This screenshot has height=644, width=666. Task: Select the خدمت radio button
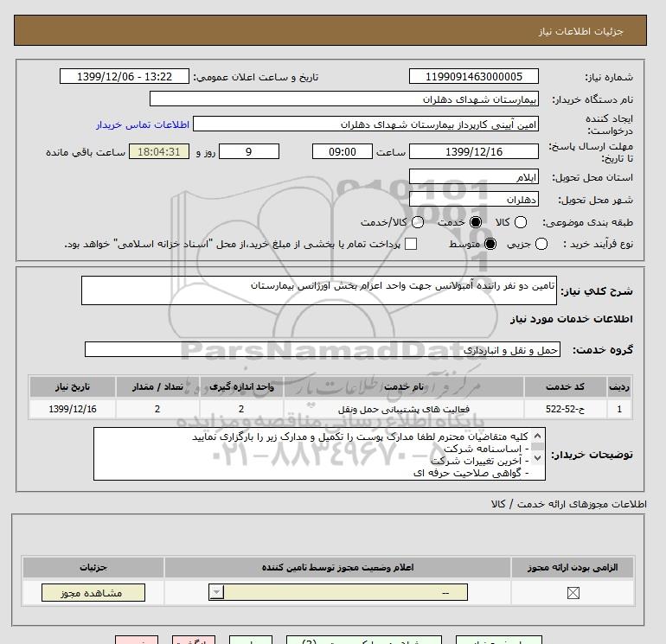pyautogui.click(x=476, y=222)
